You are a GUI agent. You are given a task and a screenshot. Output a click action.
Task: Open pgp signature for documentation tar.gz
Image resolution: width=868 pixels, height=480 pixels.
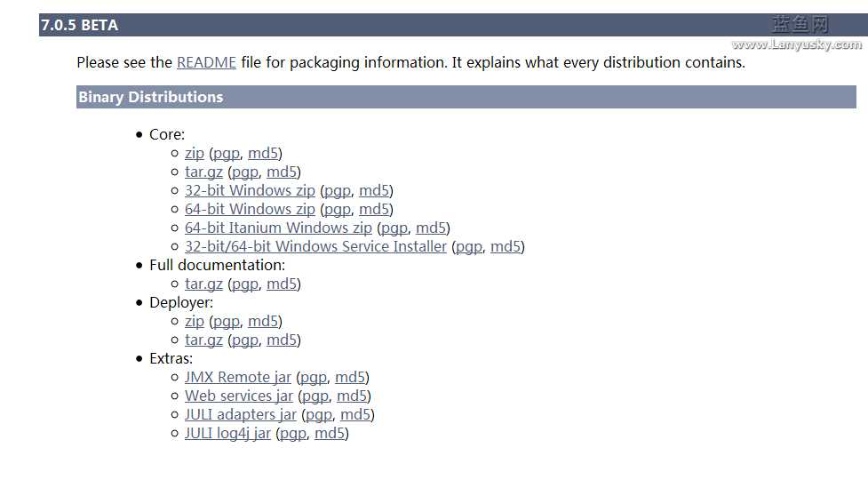click(245, 284)
